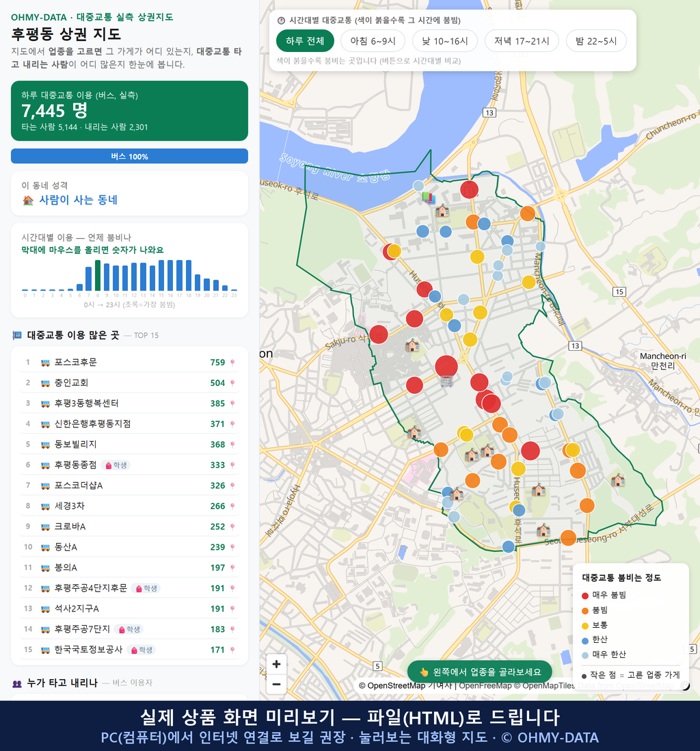Click the clock icon beside 시간대별 대중교통

pos(282,21)
